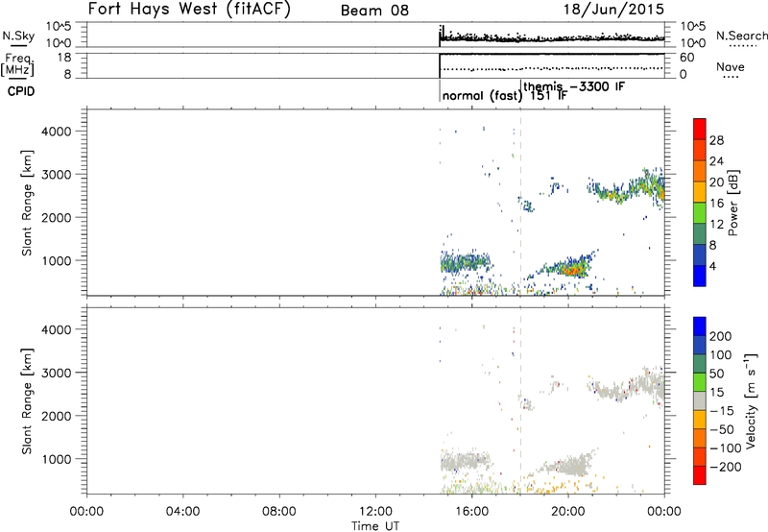
Task: Select the 'Beam 08' header label
Action: [x=374, y=11]
